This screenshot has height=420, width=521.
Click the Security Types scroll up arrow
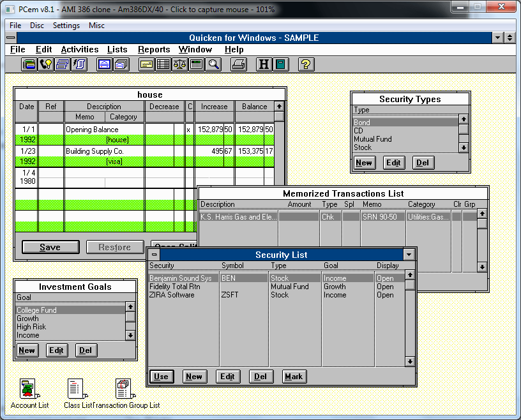[x=464, y=119]
